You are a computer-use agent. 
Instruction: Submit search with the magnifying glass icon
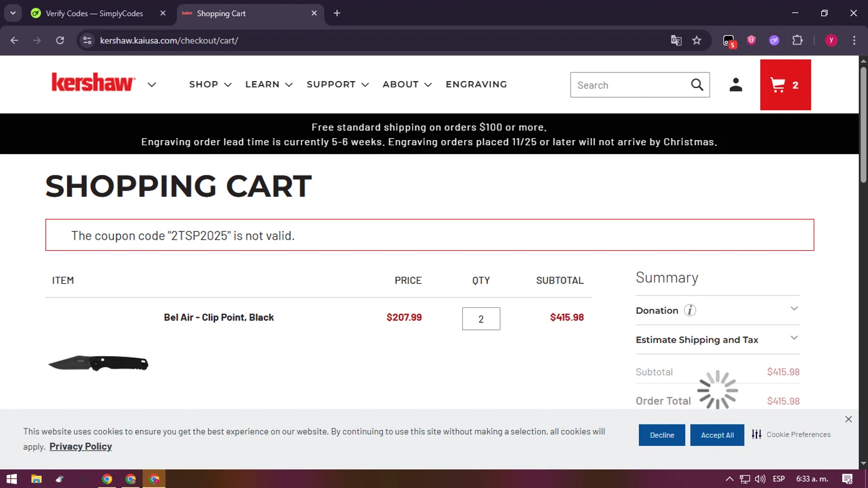(x=697, y=85)
